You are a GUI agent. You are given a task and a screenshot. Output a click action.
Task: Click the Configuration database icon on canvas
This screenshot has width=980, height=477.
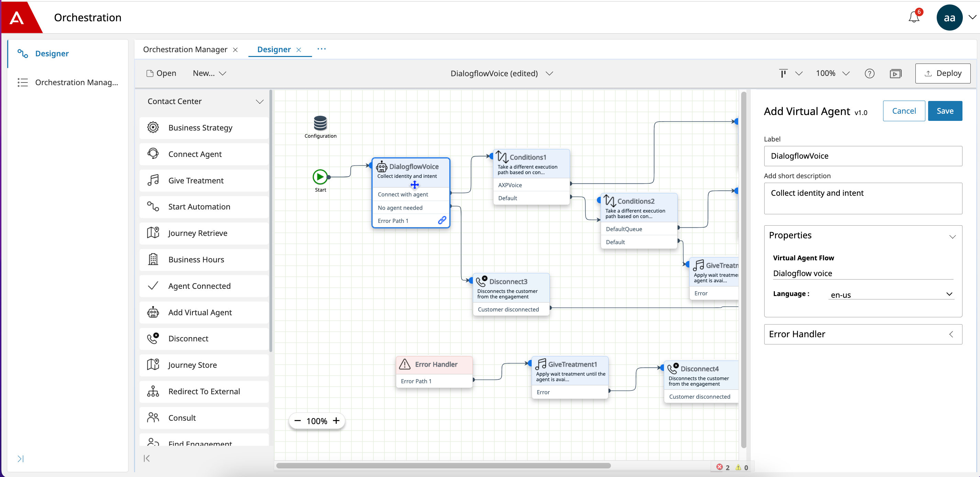[320, 123]
